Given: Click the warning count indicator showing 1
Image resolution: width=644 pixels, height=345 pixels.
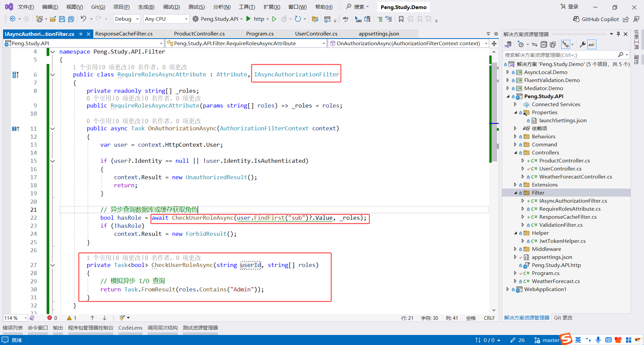Looking at the screenshot, I should tap(72, 318).
